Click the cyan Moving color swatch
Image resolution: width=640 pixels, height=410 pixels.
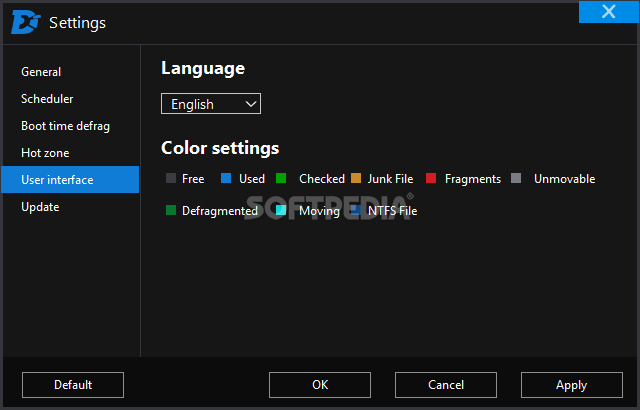[x=281, y=210]
